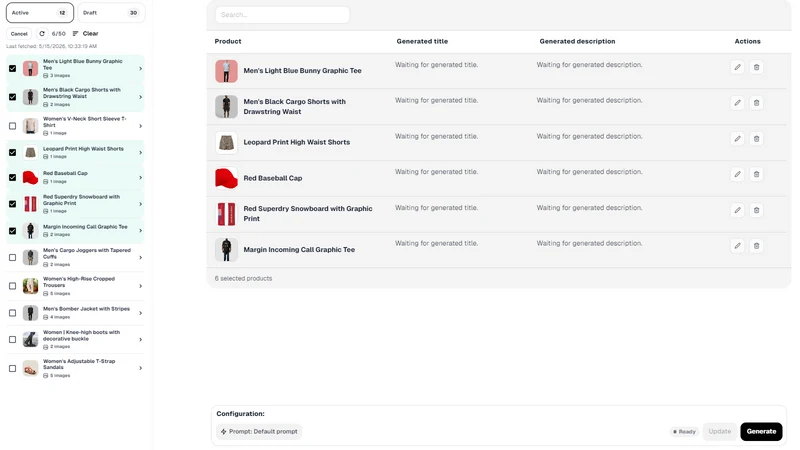Check Women's High-Rise Cropped Trousers
This screenshot has width=800, height=450.
click(x=12, y=286)
